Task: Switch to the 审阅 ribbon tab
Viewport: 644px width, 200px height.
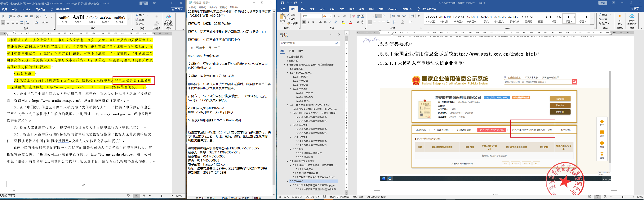Action: 362,9
